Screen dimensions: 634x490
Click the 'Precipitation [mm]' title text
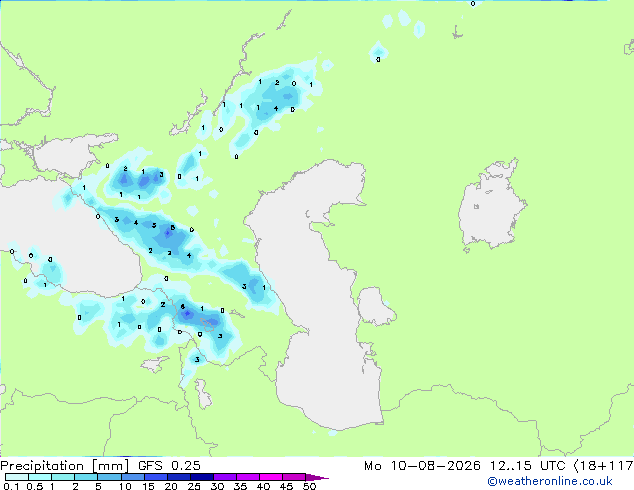(x=65, y=466)
